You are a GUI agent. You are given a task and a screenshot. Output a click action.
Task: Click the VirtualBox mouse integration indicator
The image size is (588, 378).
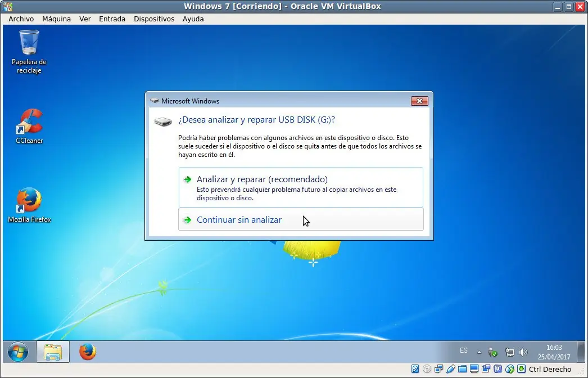point(510,369)
